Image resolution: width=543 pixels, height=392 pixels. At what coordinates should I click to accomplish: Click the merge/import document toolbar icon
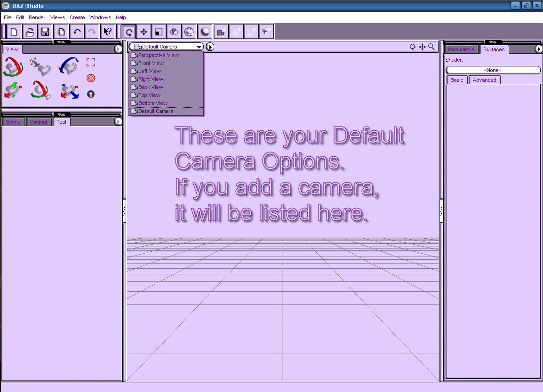click(61, 32)
